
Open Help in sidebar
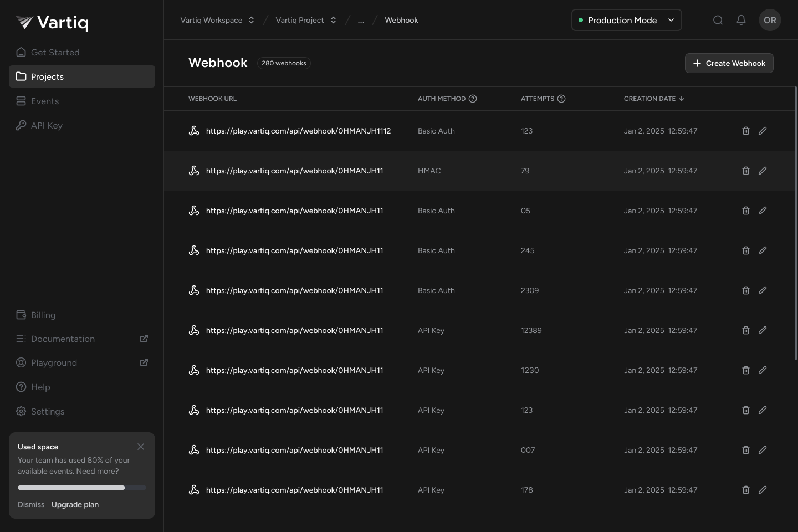[82, 387]
